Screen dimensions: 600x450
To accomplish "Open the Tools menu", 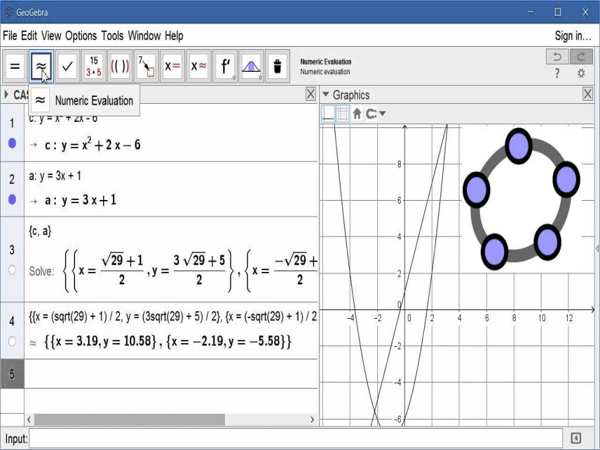I will pyautogui.click(x=112, y=36).
